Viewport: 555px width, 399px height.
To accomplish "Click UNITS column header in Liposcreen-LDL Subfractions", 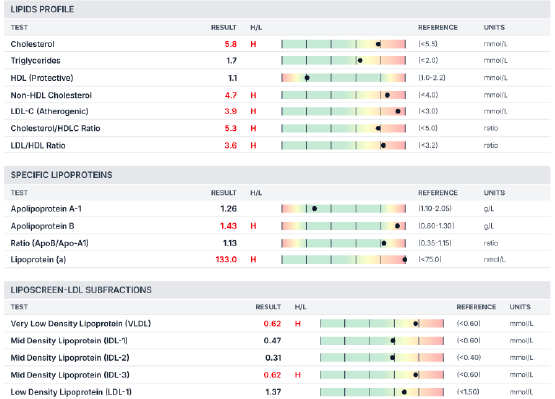I will coord(520,307).
